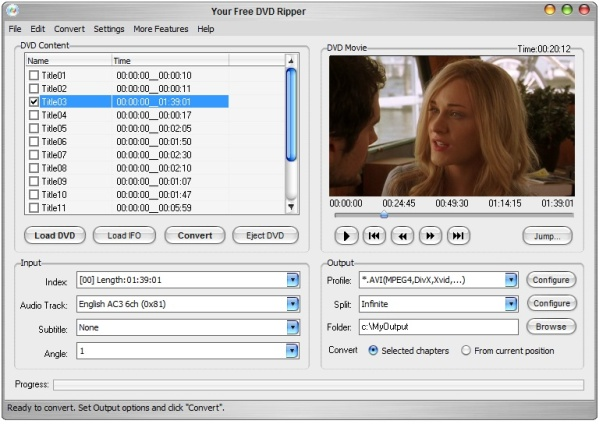
Task: Click the scroll up arrow of the DVD Content list
Action: [x=291, y=60]
